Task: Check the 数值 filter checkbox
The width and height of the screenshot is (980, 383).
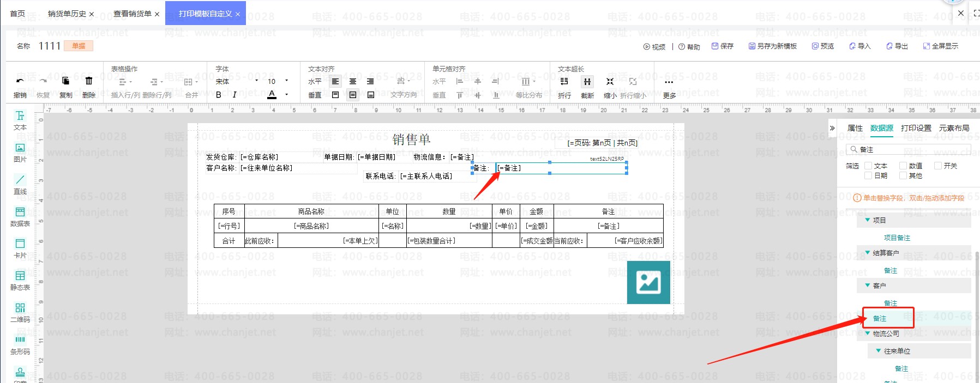Action: pyautogui.click(x=903, y=166)
